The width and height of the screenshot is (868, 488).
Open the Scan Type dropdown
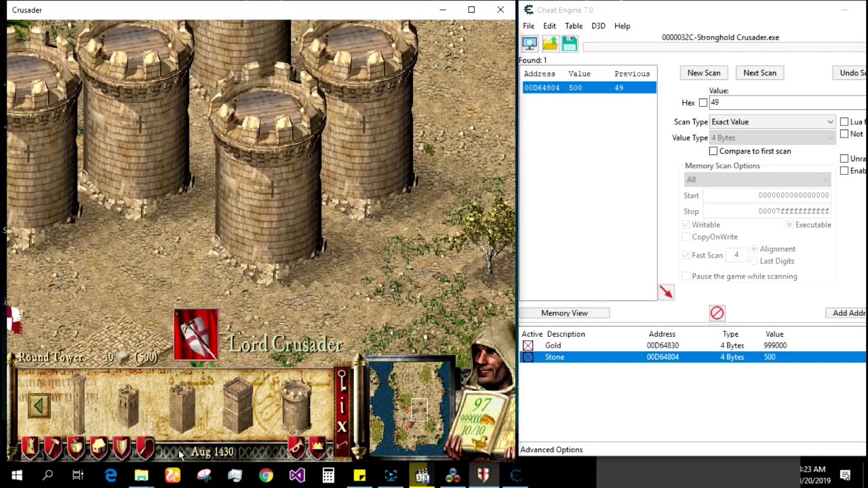[772, 122]
